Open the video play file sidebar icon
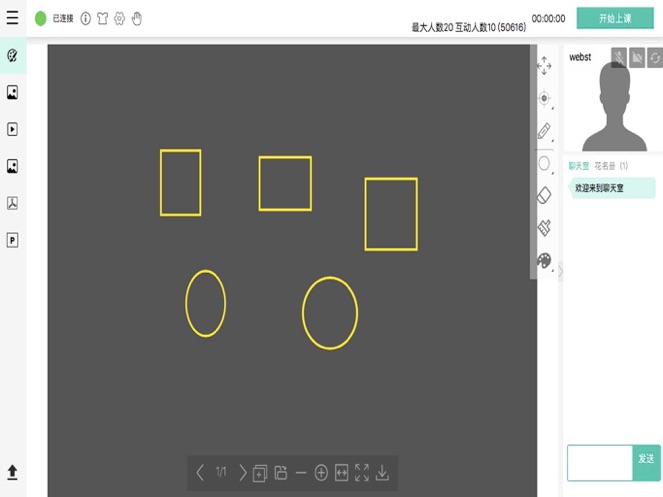Viewport: 663px width, 497px height. 12,129
